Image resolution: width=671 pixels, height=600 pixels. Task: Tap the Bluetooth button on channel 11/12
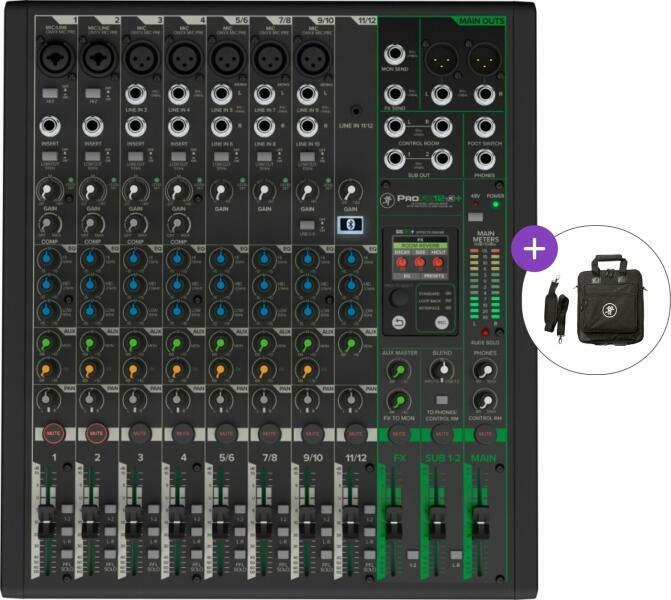350,225
